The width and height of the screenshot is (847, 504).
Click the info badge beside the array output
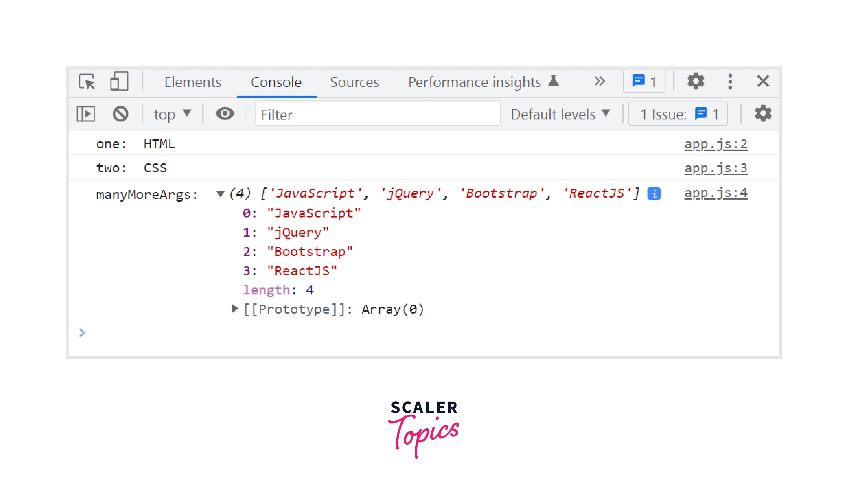pyautogui.click(x=654, y=193)
